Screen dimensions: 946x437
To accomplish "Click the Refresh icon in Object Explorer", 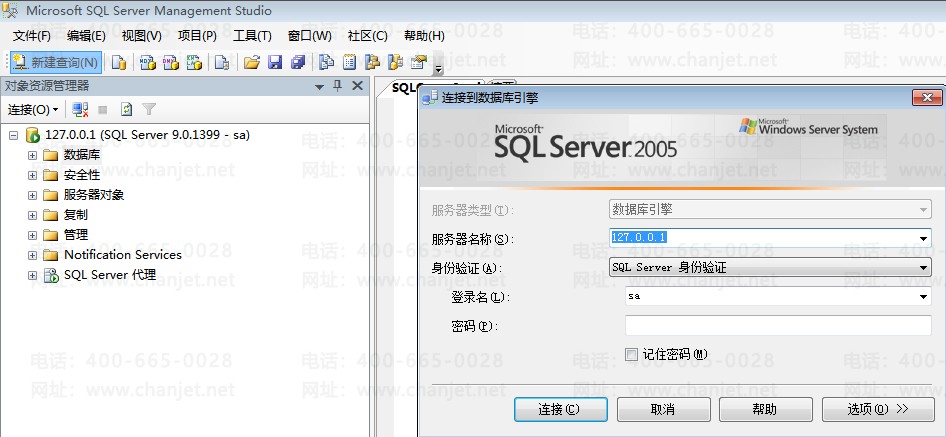I will pyautogui.click(x=126, y=109).
